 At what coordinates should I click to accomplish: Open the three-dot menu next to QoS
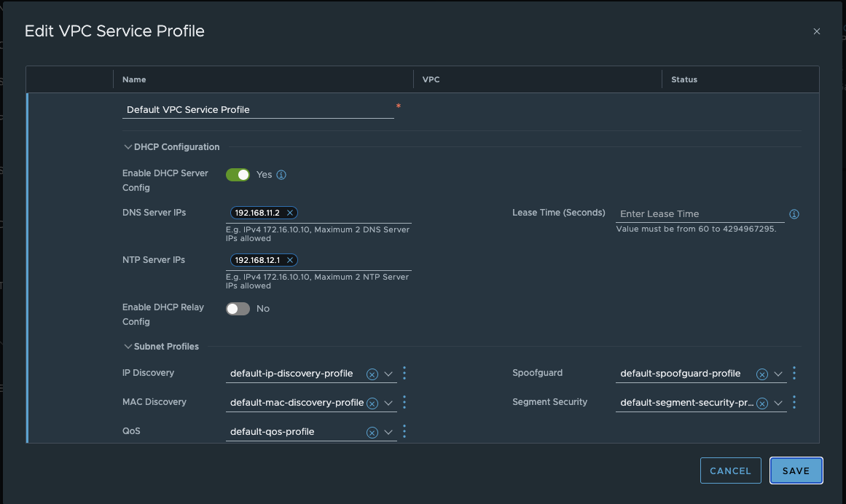404,431
